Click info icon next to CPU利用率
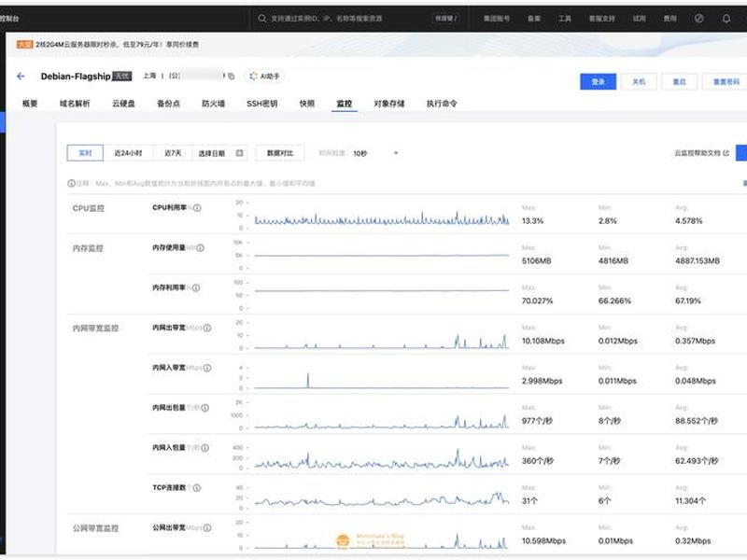This screenshot has height=560, width=747. [x=197, y=208]
